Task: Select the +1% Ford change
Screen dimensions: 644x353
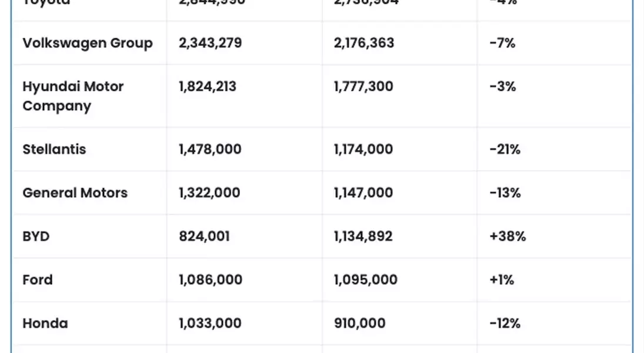Action: coord(502,280)
